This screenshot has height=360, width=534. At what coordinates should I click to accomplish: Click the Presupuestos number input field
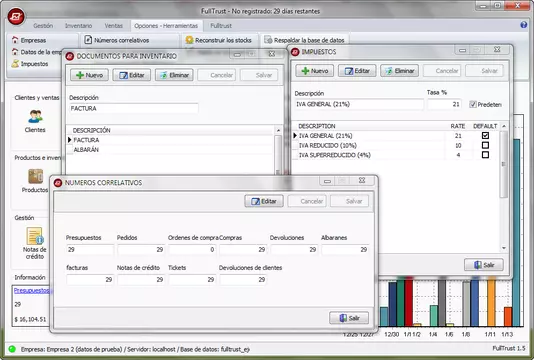[90, 249]
